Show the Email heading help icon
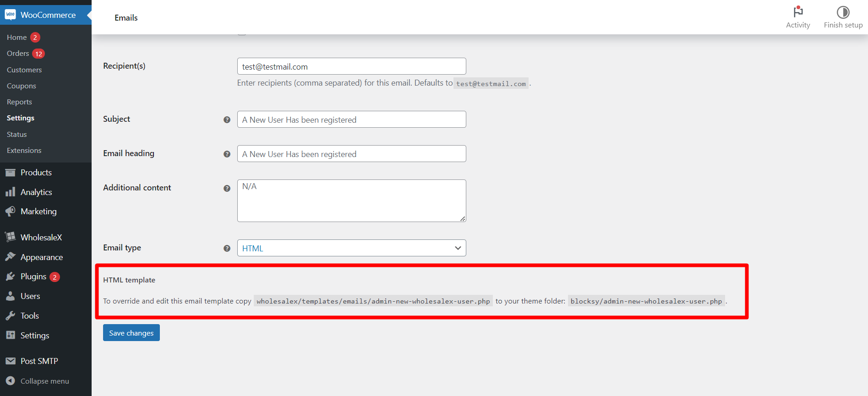Image resolution: width=868 pixels, height=396 pixels. pyautogui.click(x=227, y=154)
